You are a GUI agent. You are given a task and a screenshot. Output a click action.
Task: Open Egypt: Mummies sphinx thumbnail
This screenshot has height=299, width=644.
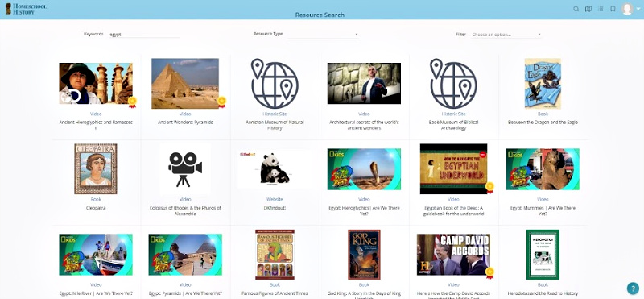pos(543,169)
